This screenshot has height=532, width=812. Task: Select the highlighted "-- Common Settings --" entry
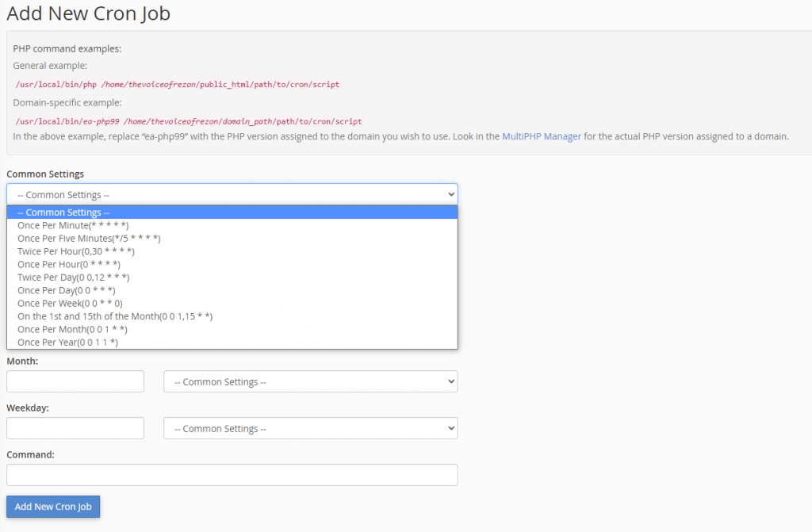click(63, 212)
